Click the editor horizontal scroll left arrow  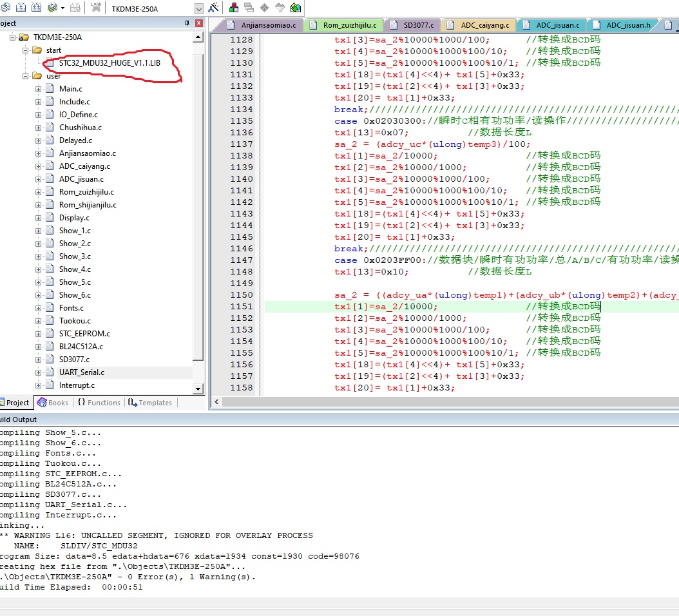(x=216, y=401)
